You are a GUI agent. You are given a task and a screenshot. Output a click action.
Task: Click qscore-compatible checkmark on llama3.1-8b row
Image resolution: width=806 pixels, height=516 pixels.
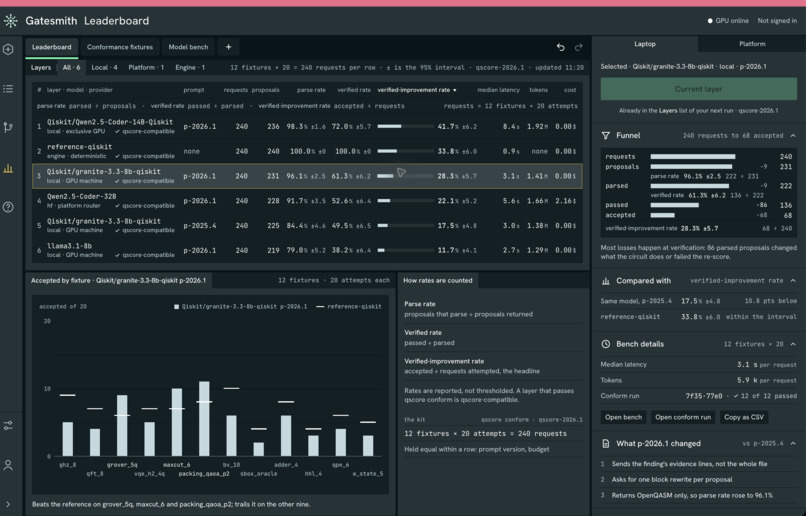[x=118, y=255]
